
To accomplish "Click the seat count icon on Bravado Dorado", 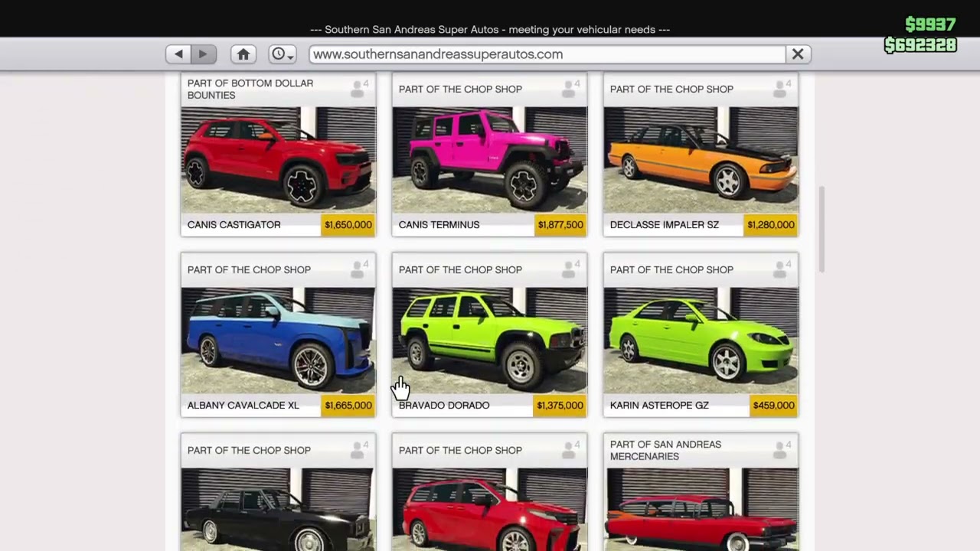I will (x=570, y=269).
